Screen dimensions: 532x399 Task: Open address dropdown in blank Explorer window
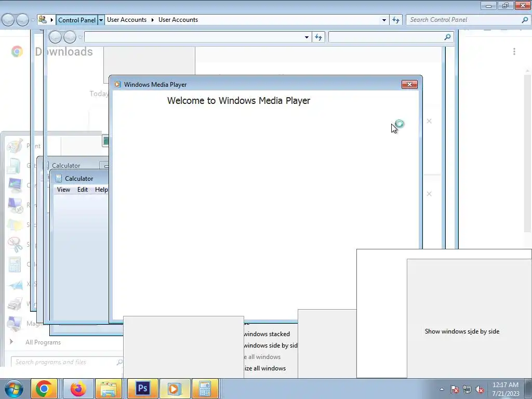click(307, 37)
